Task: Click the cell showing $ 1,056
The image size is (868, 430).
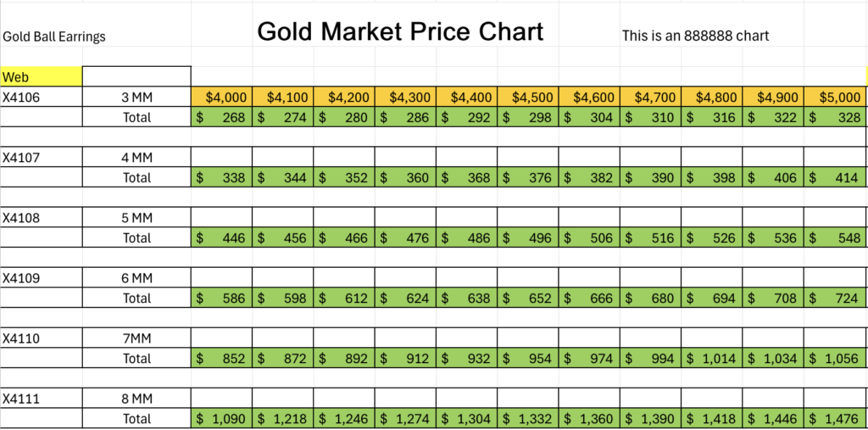Action: coord(834,359)
